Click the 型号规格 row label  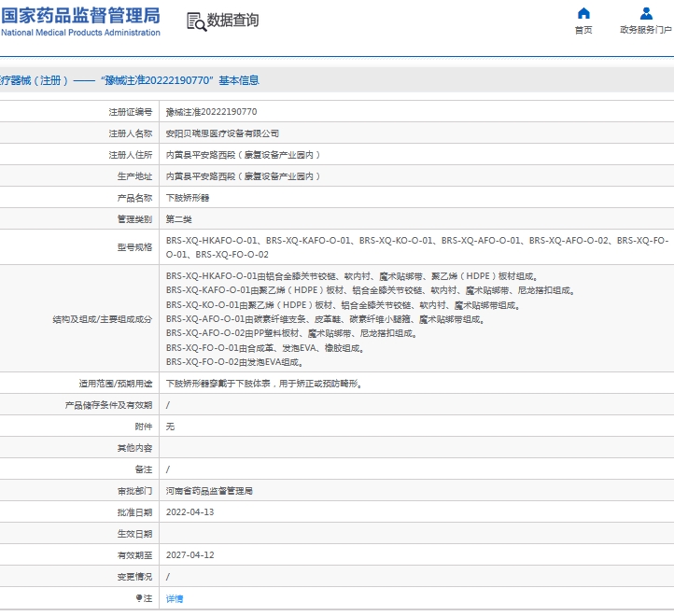coord(135,247)
